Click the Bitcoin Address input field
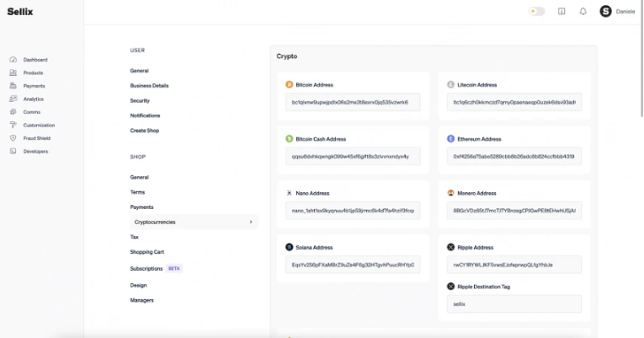644x338 pixels. pos(353,102)
